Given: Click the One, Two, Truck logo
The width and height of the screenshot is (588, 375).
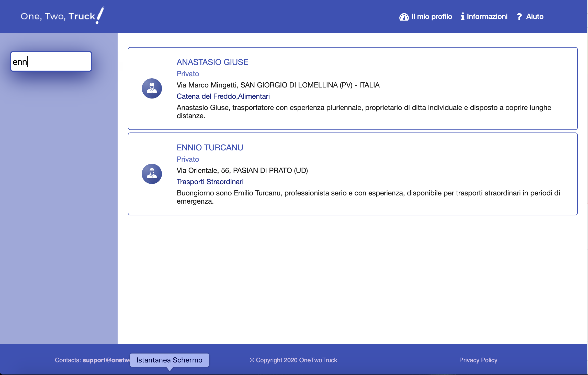Looking at the screenshot, I should 62,16.
